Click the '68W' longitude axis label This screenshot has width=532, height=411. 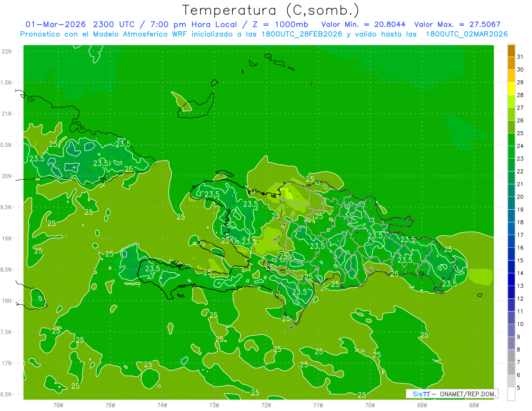474,405
